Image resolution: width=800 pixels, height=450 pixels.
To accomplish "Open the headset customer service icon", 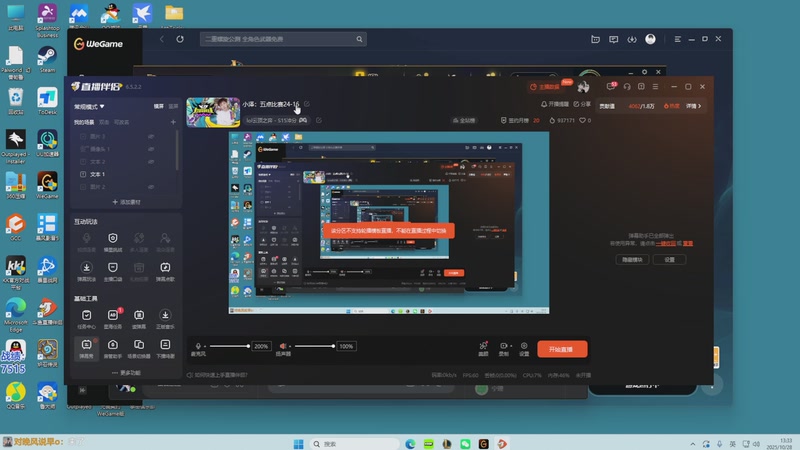I will coord(627,87).
